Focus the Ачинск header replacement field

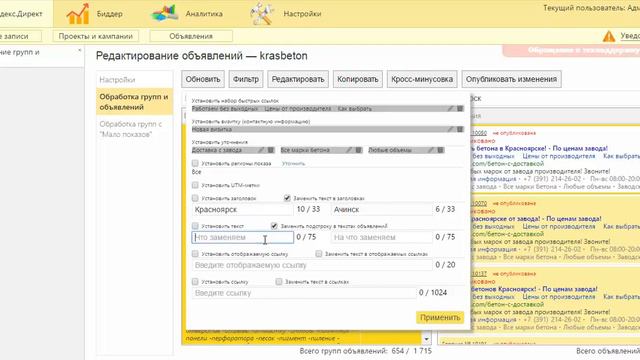pyautogui.click(x=381, y=209)
